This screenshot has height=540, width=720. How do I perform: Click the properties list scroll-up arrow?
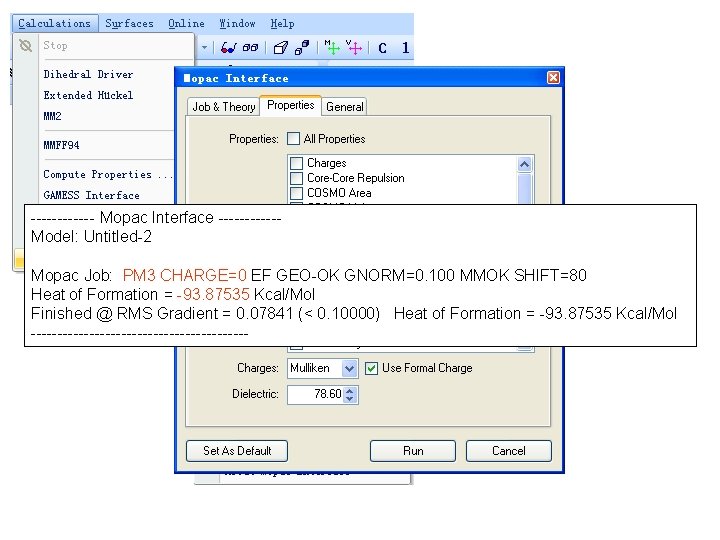point(524,164)
